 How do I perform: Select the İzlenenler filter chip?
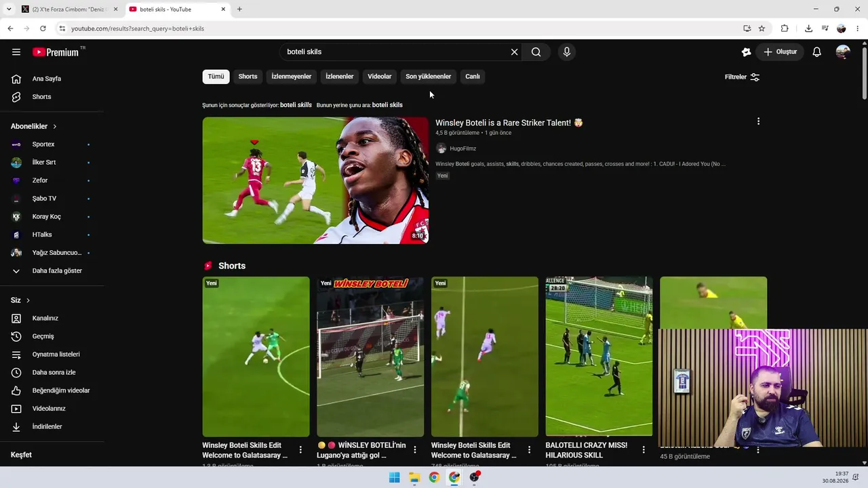click(x=340, y=77)
